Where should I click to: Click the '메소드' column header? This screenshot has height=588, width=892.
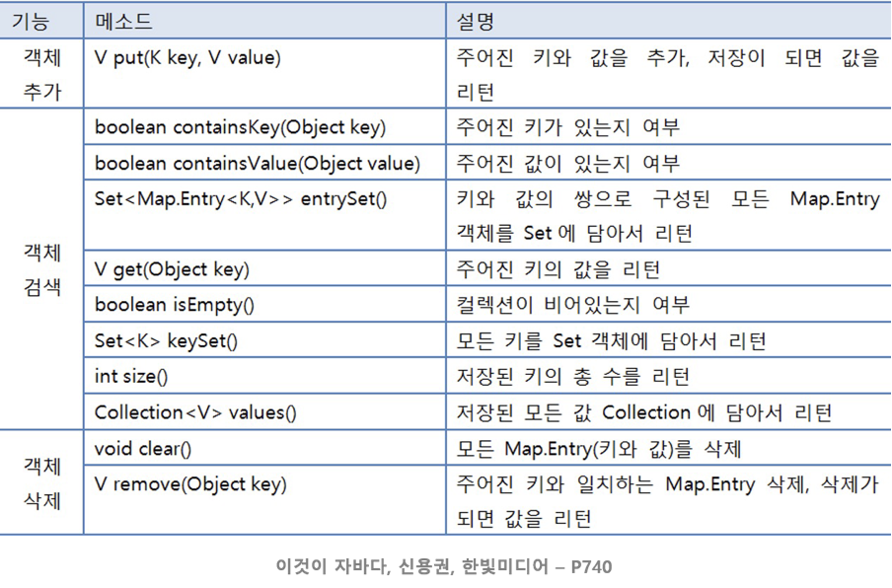tap(264, 21)
